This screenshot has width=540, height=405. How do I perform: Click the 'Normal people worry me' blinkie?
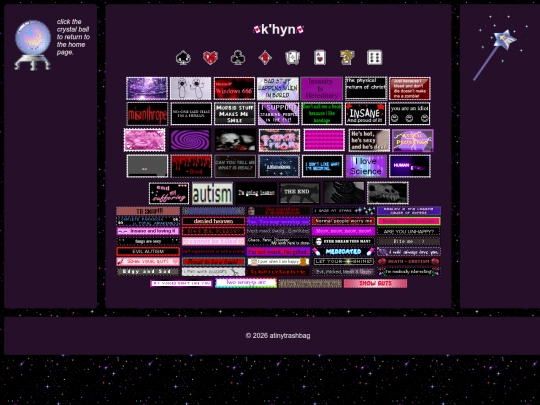click(343, 221)
